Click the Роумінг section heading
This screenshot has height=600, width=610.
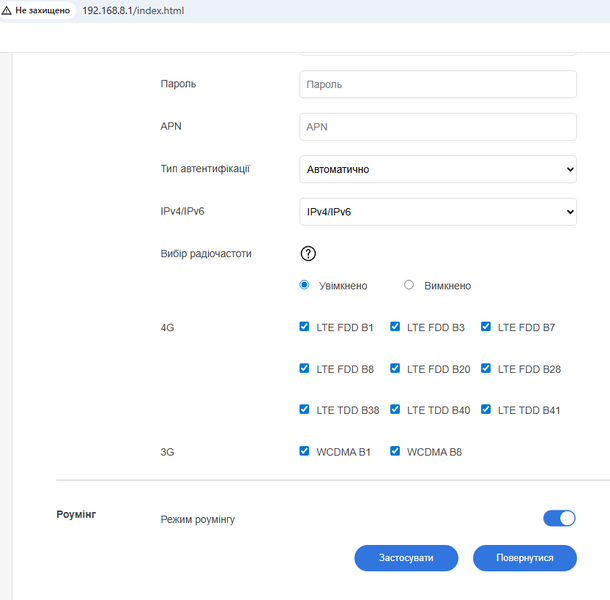[76, 514]
